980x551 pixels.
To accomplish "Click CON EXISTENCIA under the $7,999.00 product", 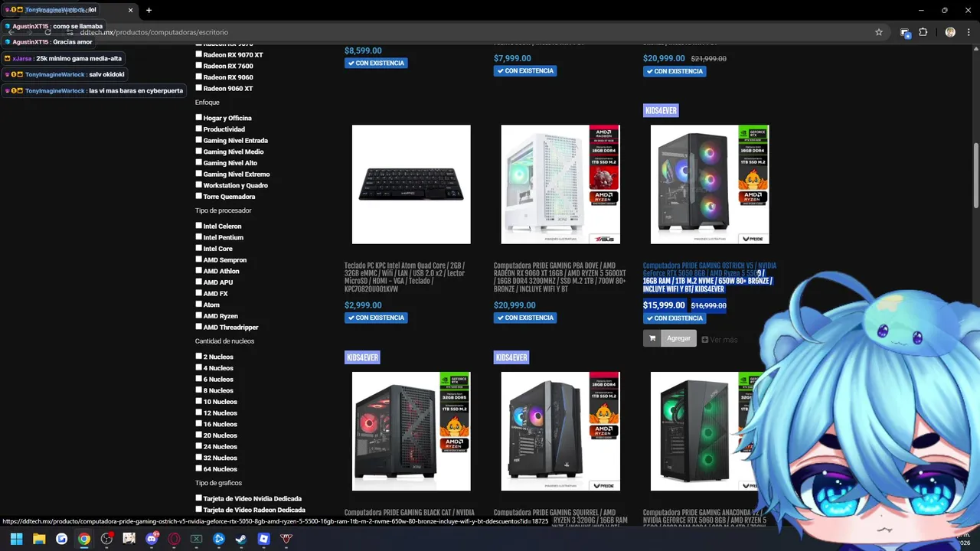I will pos(525,70).
